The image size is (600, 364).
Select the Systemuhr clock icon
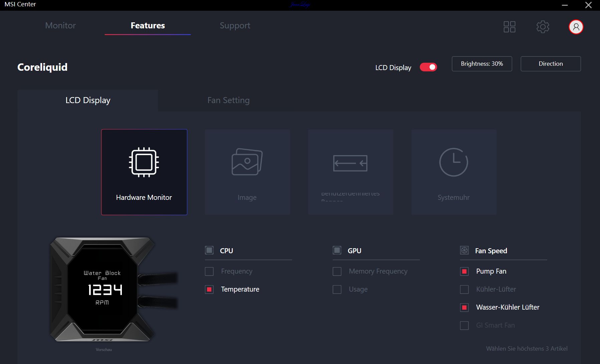pos(453,162)
